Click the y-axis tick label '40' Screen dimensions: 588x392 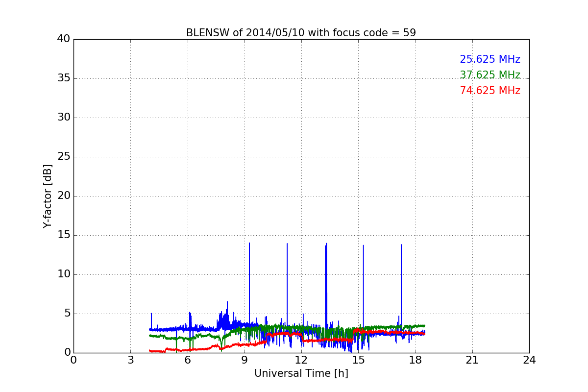[x=64, y=39]
